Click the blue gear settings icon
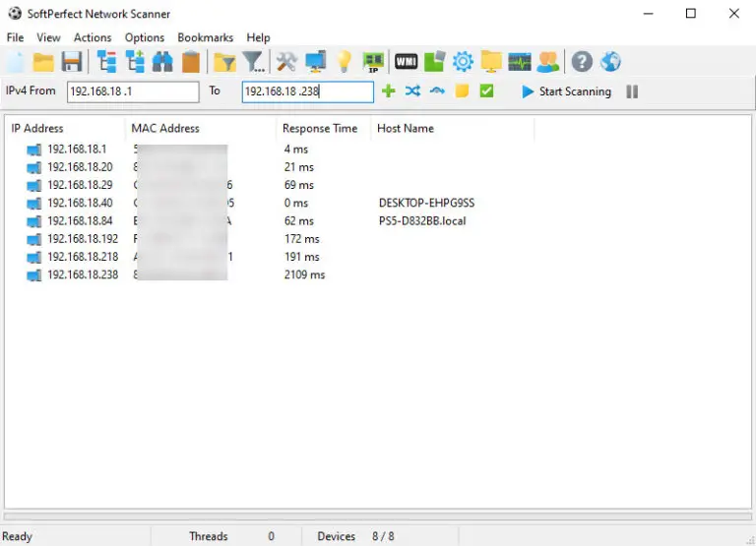The width and height of the screenshot is (756, 546). tap(463, 63)
